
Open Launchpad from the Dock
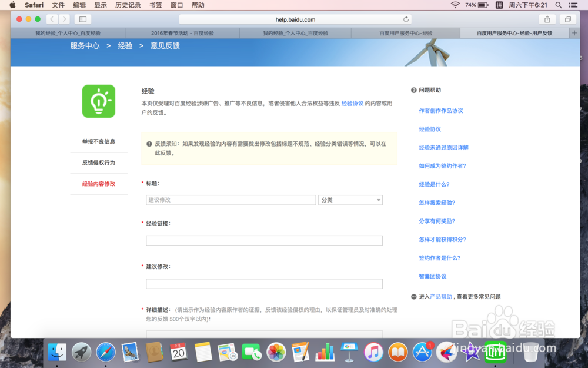(82, 352)
